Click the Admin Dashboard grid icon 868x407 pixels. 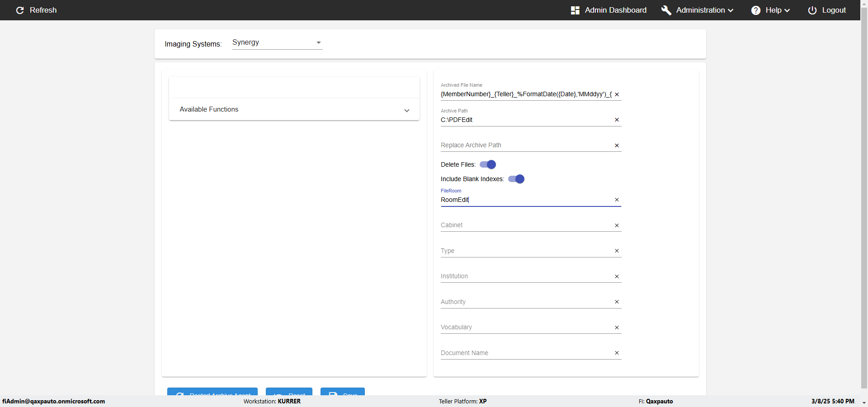click(575, 10)
